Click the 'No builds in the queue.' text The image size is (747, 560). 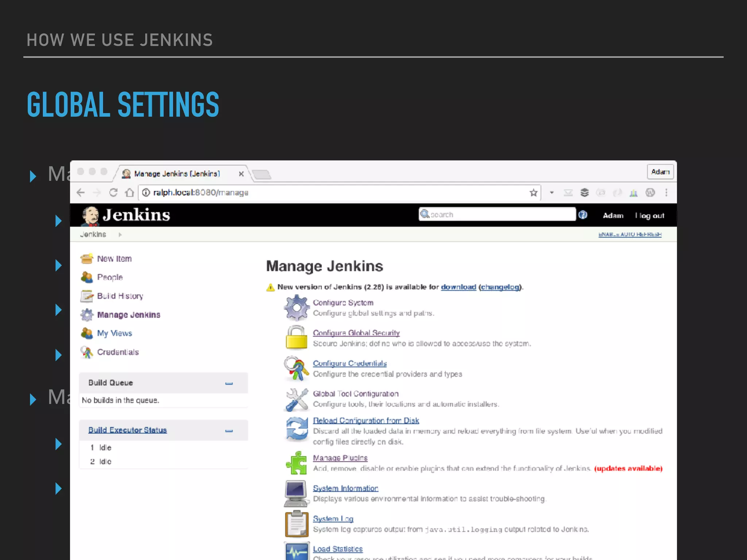click(120, 400)
